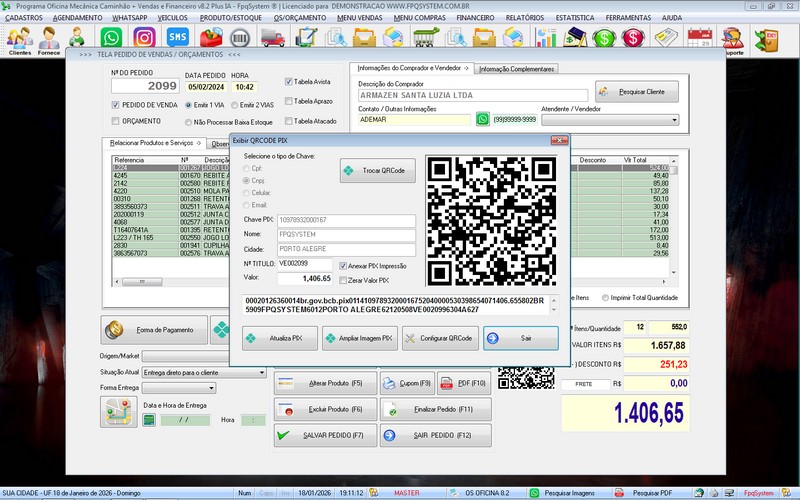Check the Zerar Valor PIX box

click(345, 280)
